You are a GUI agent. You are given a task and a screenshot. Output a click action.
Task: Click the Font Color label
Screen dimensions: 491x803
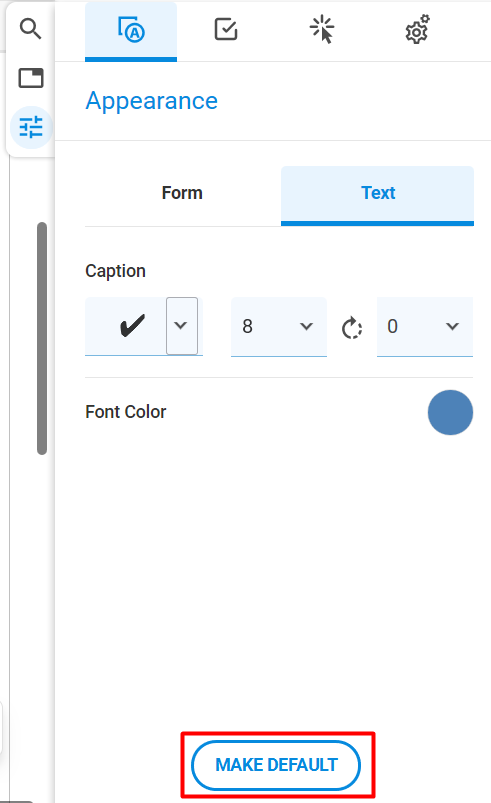125,412
